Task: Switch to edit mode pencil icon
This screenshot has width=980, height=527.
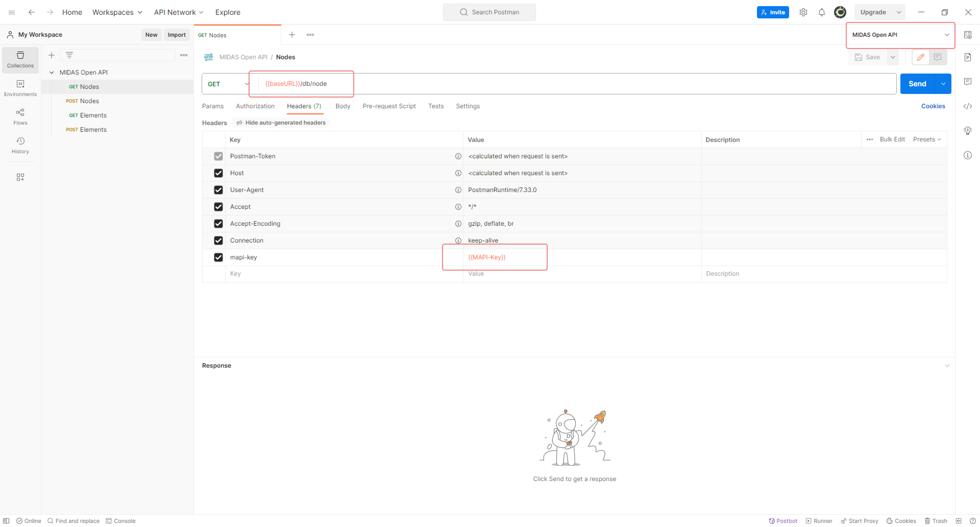Action: coord(921,57)
